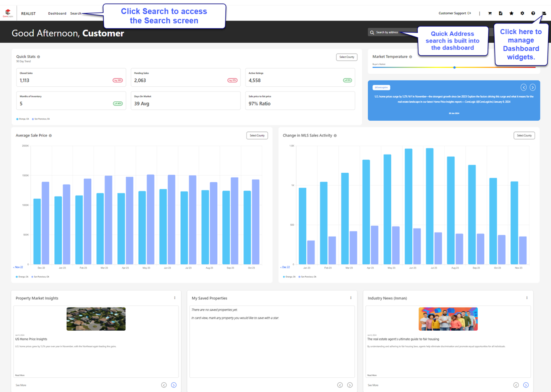Viewport: 551px width, 392px height.
Task: Open Select County for Change in MLS Sales Activity
Action: tap(524, 136)
